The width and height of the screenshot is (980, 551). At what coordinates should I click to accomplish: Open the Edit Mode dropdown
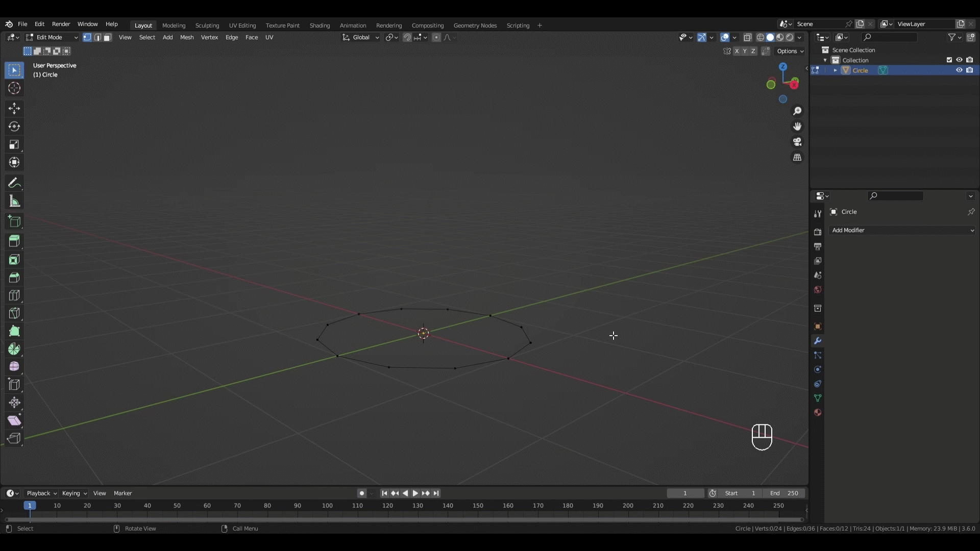tap(52, 37)
